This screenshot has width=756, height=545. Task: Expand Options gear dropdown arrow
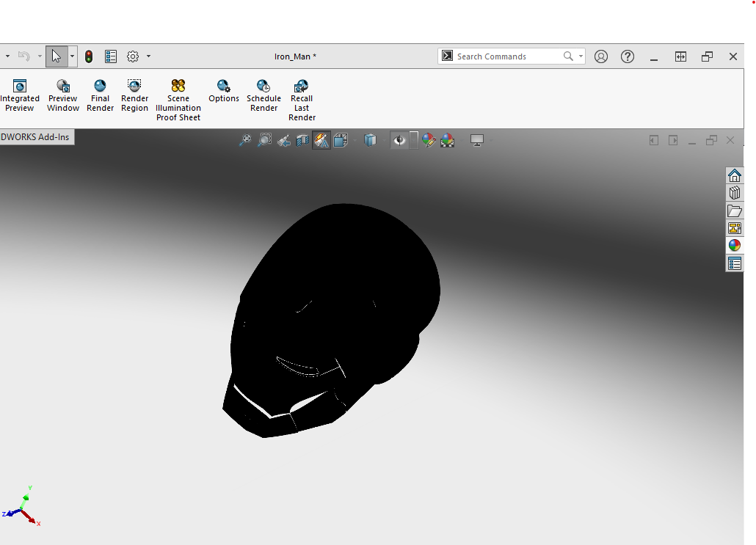148,56
